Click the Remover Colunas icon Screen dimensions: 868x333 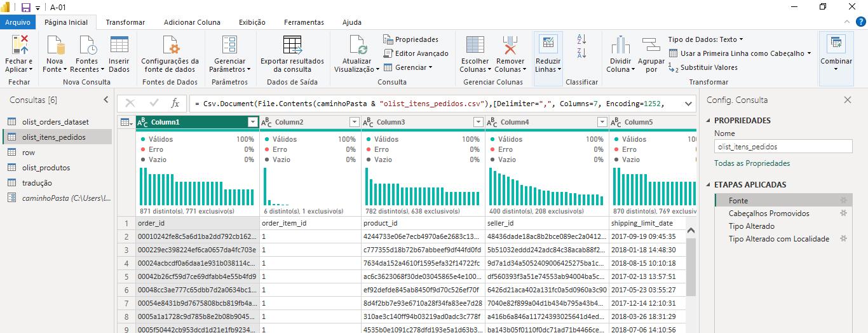pos(510,46)
